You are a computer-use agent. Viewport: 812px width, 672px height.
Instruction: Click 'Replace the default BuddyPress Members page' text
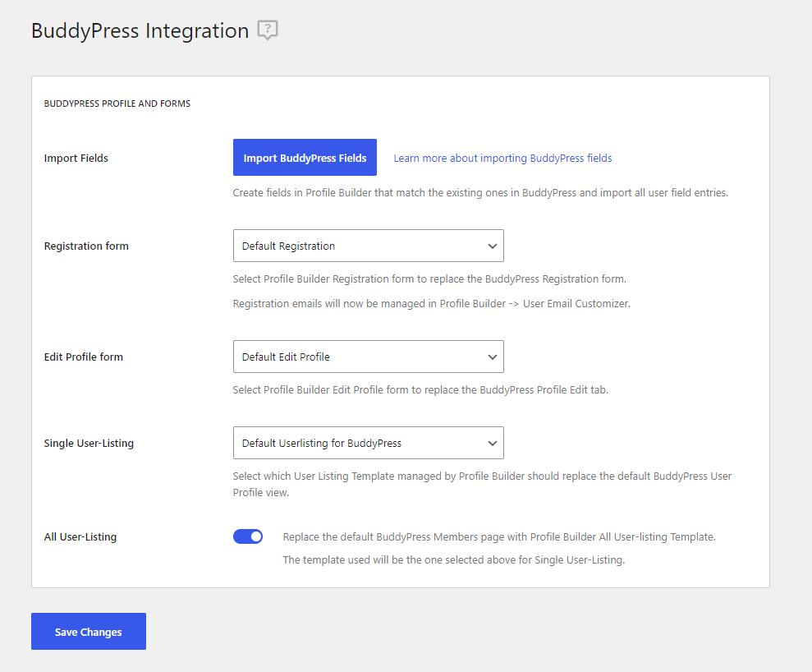(499, 536)
